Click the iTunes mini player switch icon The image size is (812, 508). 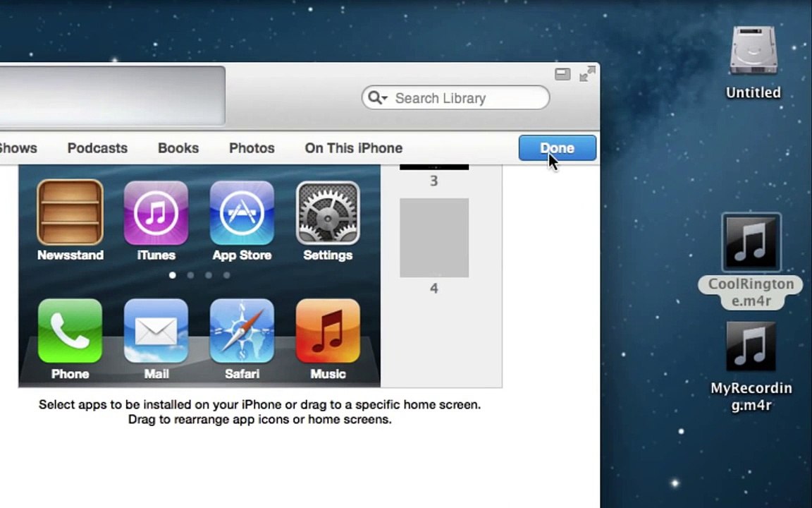[x=562, y=74]
